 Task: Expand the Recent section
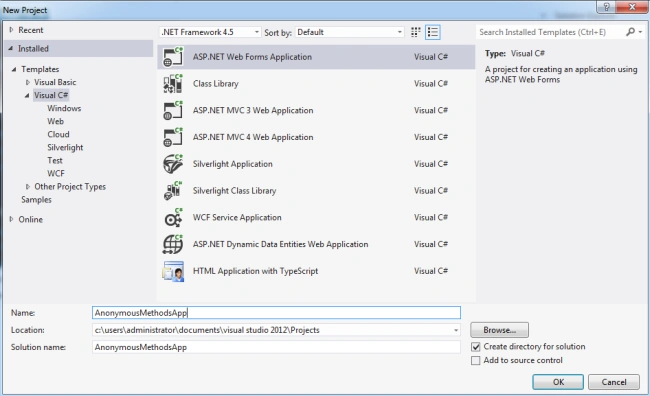pyautogui.click(x=11, y=30)
